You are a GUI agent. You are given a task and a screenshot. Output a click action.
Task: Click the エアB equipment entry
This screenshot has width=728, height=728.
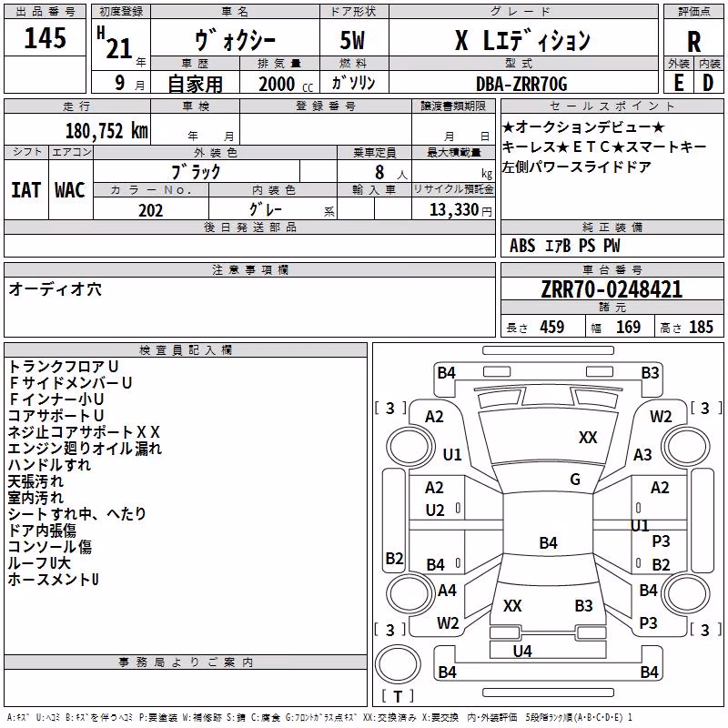coord(558,246)
